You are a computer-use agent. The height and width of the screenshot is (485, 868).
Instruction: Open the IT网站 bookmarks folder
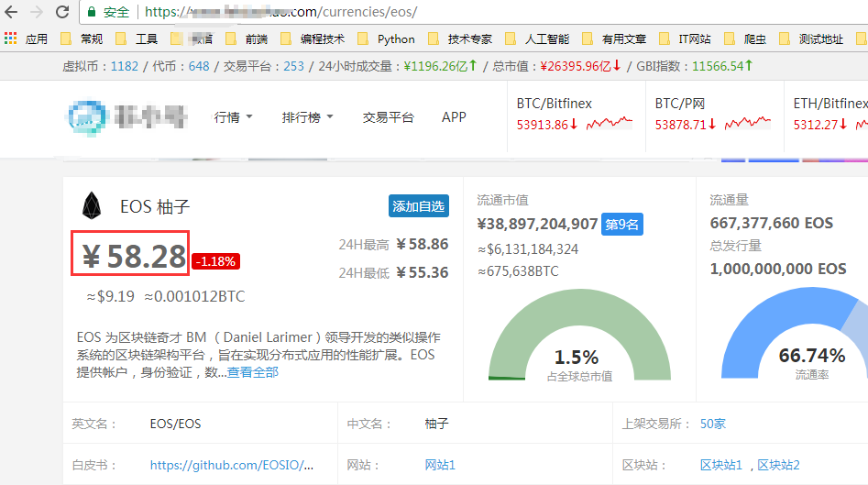click(x=685, y=39)
